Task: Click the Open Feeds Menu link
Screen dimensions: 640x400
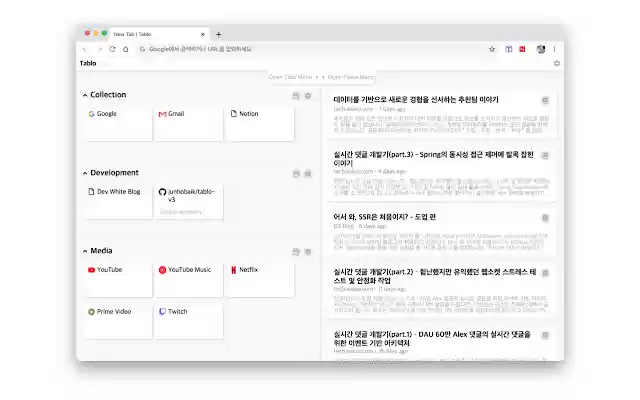Action: point(351,77)
